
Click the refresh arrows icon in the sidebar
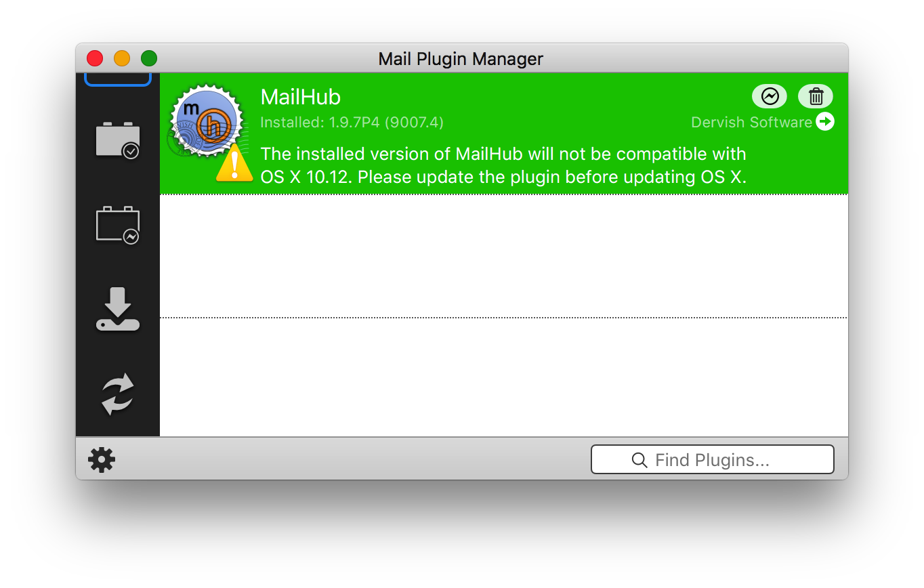pos(118,394)
